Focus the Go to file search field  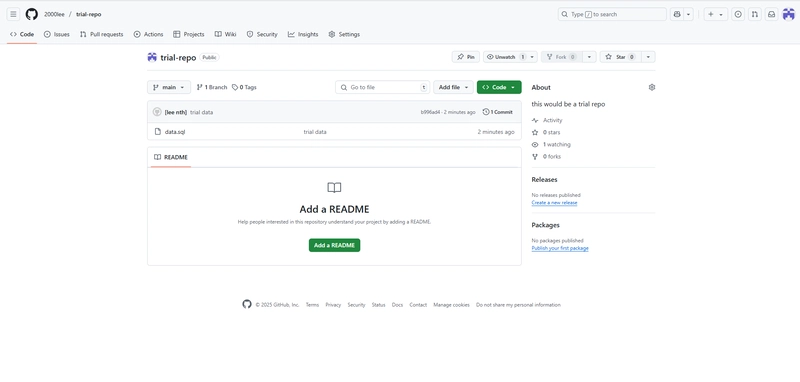click(383, 87)
